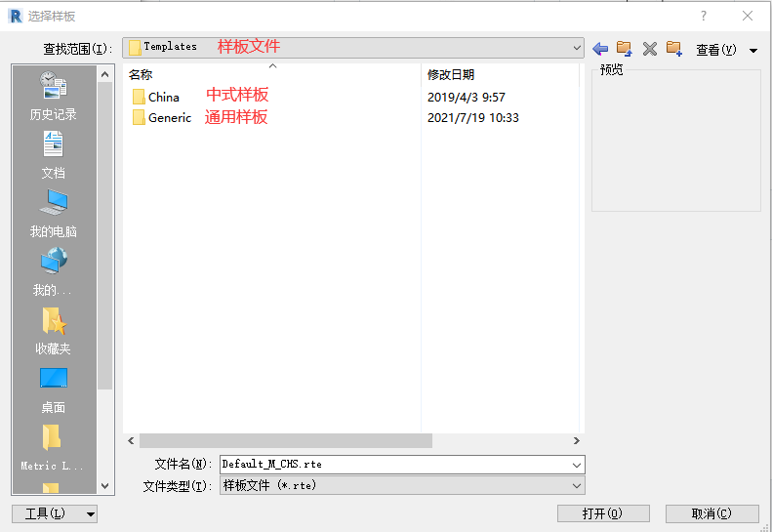Expand the 查找范围 Templates dropdown
Image resolution: width=772 pixels, height=532 pixels.
577,48
